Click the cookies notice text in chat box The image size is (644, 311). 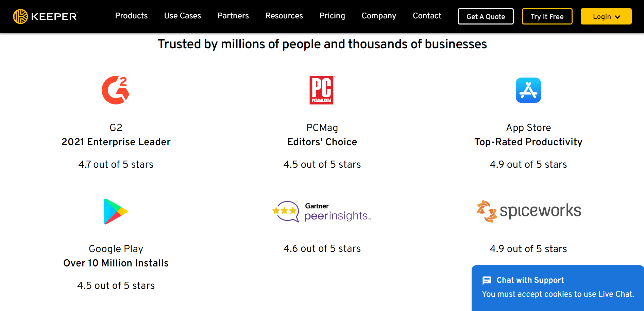(x=558, y=294)
